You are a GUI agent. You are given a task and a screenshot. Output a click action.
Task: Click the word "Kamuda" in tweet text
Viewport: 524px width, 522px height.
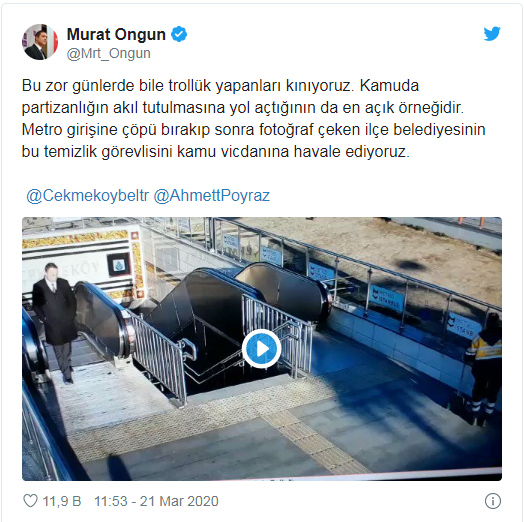point(389,86)
